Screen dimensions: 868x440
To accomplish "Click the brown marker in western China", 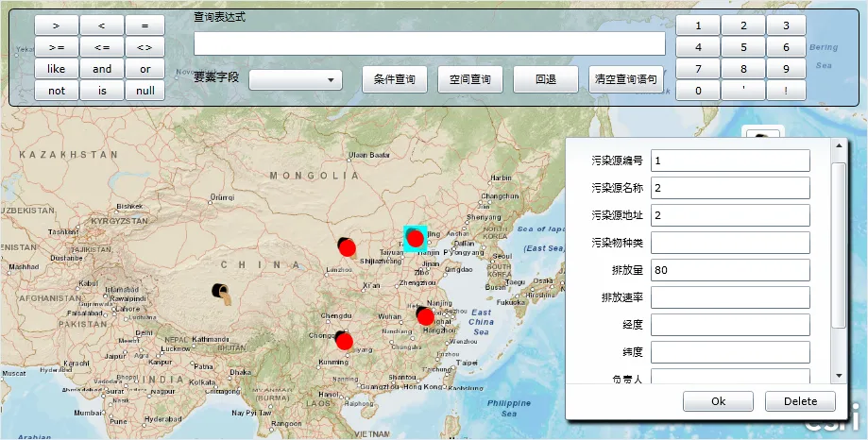I will 223,294.
